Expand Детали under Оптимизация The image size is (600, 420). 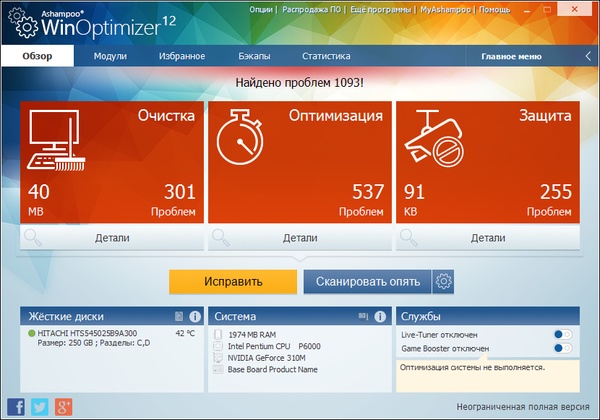coord(299,238)
